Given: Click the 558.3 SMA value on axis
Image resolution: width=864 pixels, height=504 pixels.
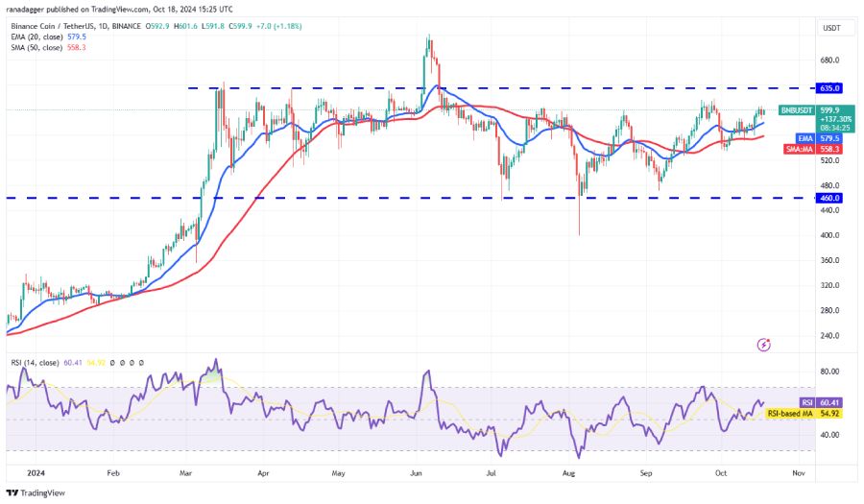Looking at the screenshot, I should pos(829,149).
